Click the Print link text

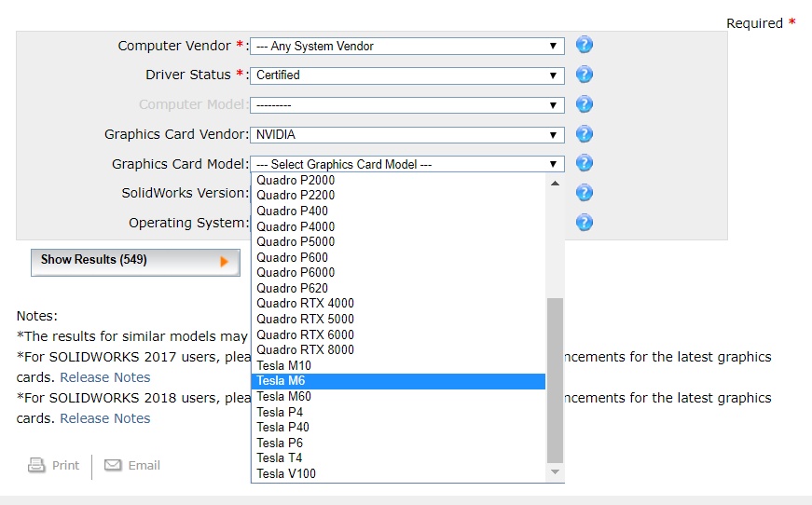point(66,465)
